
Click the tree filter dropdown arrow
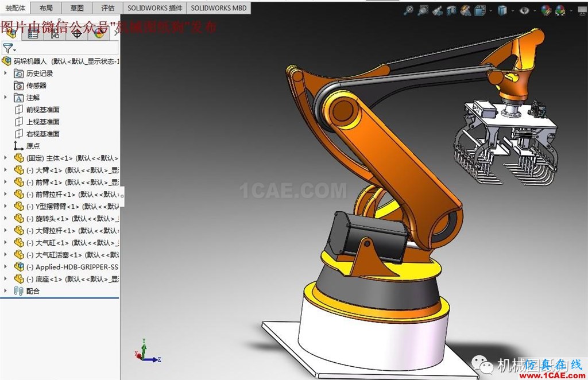click(14, 50)
